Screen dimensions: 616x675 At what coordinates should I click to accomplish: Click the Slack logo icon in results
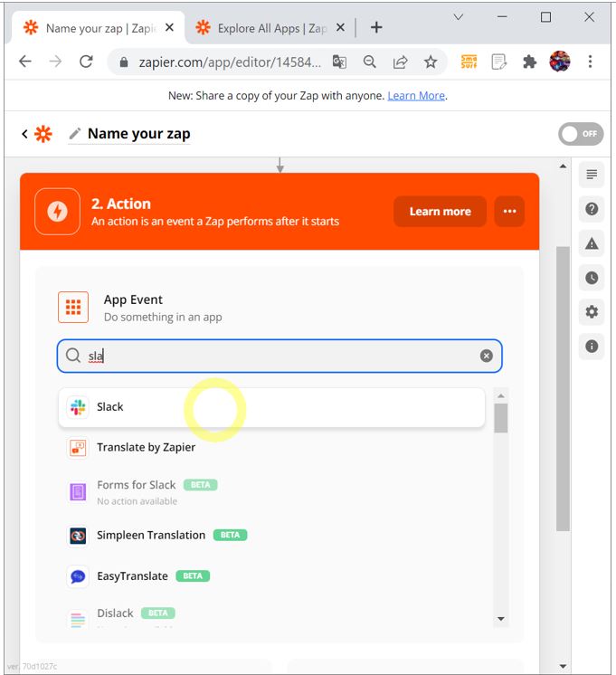click(x=78, y=407)
